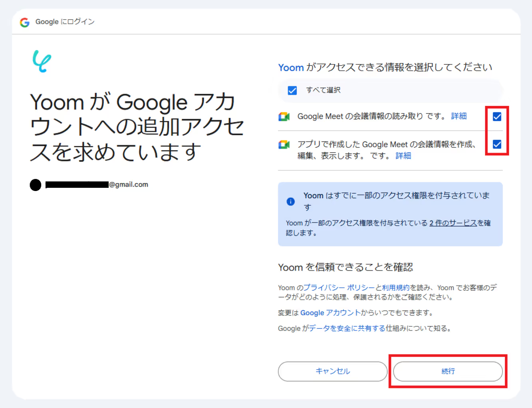Click the キャンセル button
This screenshot has height=408, width=532.
(x=333, y=371)
